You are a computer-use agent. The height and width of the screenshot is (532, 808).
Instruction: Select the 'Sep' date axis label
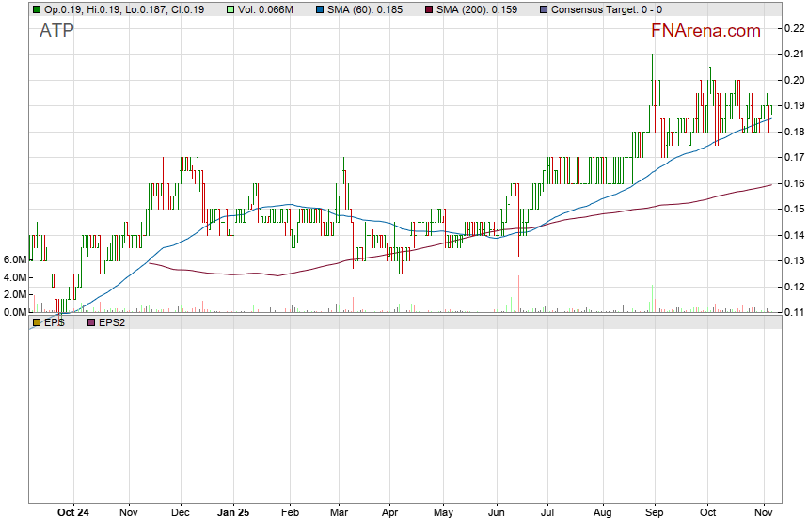coord(655,512)
